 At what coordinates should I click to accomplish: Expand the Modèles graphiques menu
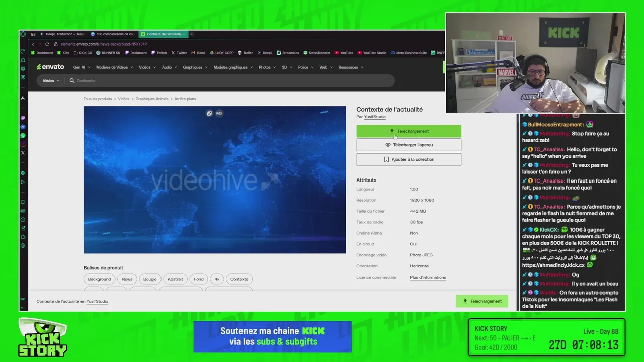[x=232, y=67]
